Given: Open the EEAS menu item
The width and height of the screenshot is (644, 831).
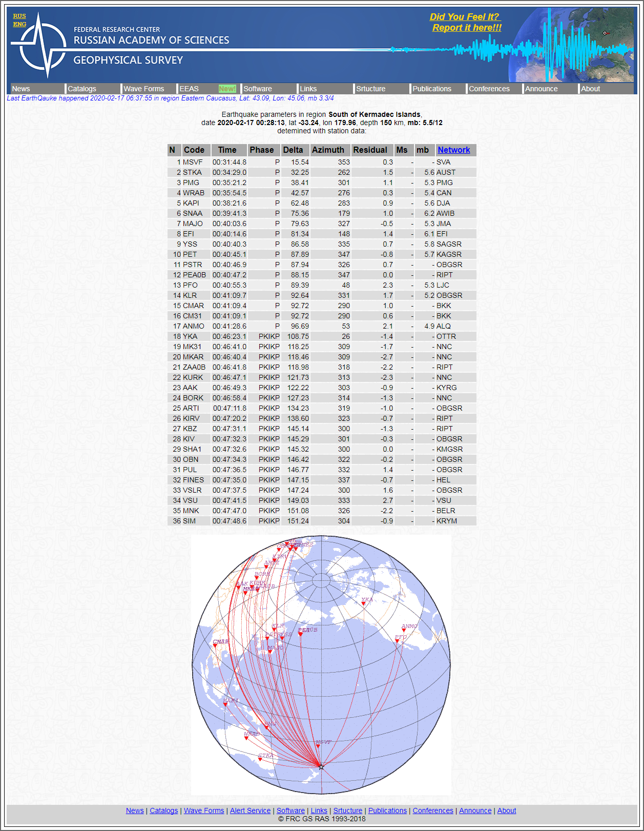Looking at the screenshot, I should coord(189,89).
